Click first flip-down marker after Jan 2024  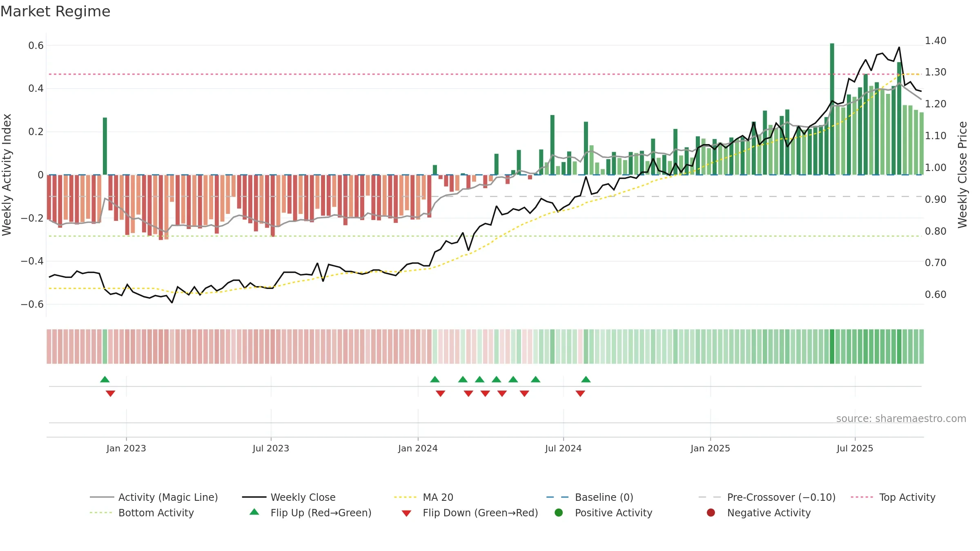(440, 393)
